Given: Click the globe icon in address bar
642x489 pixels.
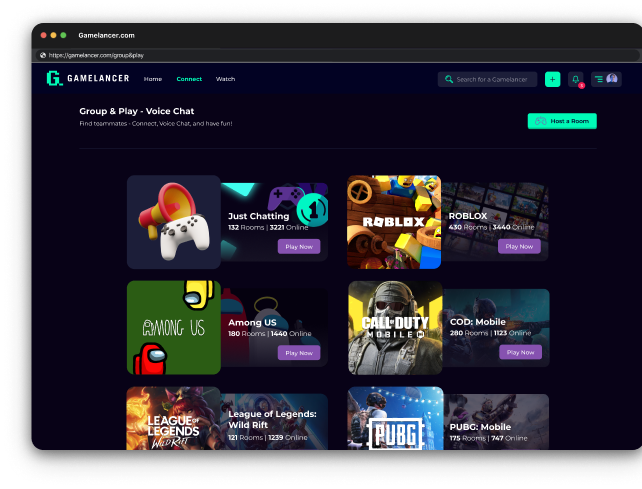Looking at the screenshot, I should point(43,56).
